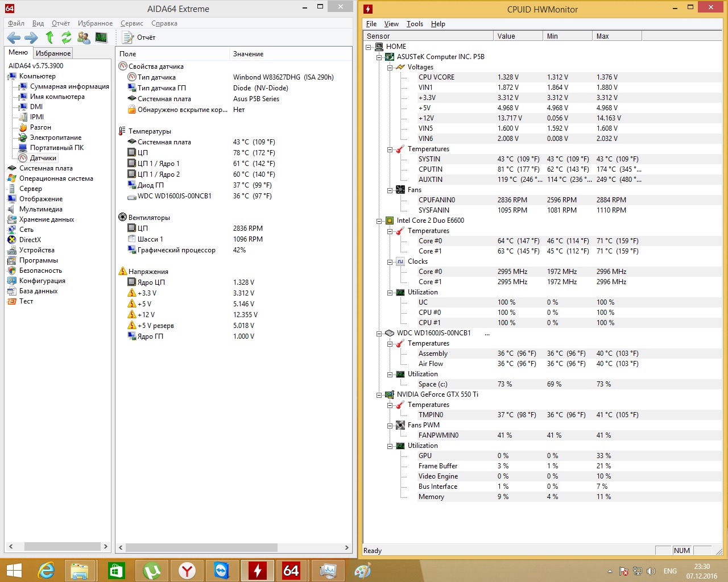Collapse the Intel Core 2 Duo E6600 node
Screen dimensions: 728x582
[379, 221]
